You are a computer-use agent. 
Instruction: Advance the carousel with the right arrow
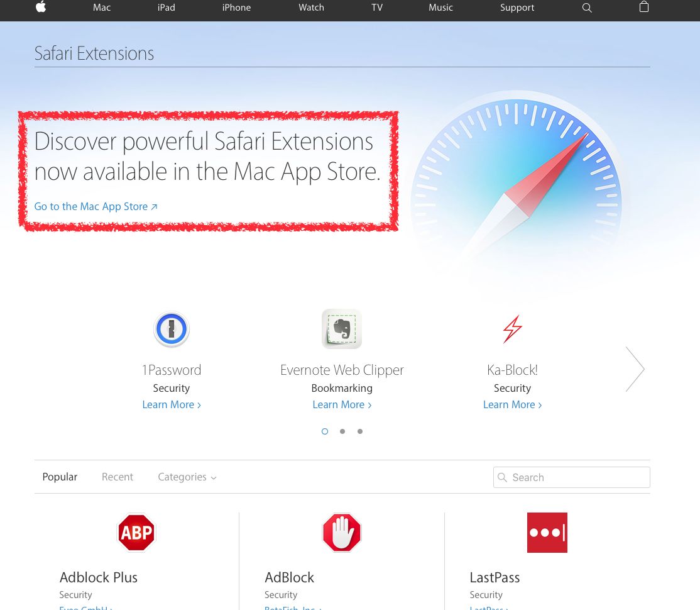(635, 369)
